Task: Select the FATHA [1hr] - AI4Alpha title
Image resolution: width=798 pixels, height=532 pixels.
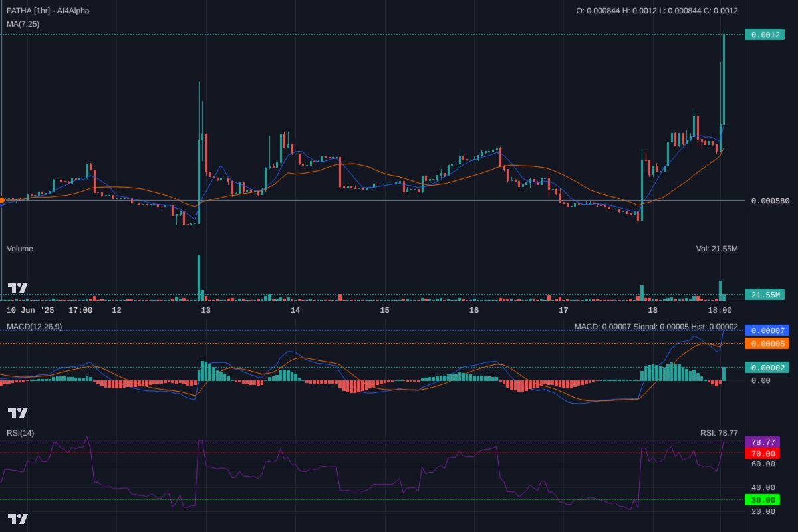Action: tap(48, 11)
